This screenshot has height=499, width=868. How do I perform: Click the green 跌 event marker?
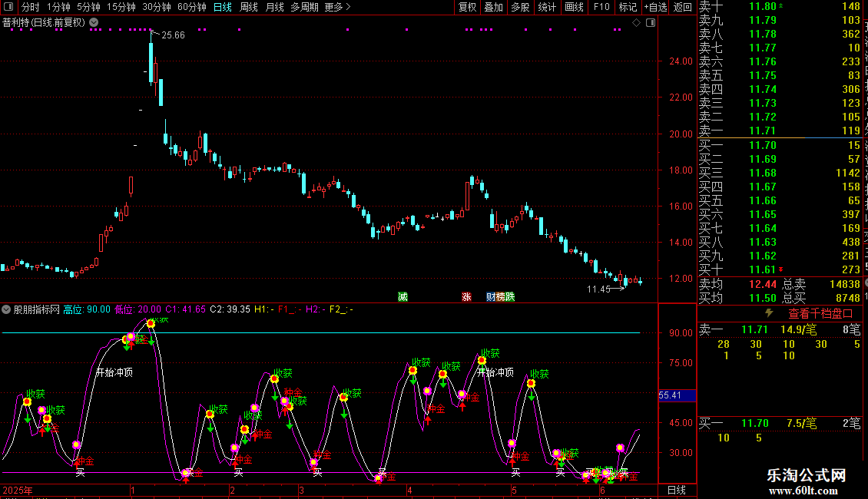tap(510, 296)
